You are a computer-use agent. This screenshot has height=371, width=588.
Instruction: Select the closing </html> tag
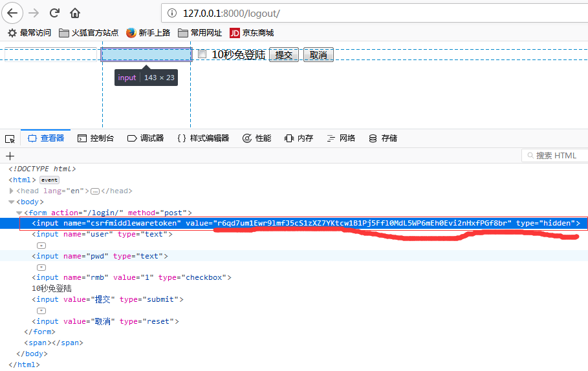tap(24, 365)
